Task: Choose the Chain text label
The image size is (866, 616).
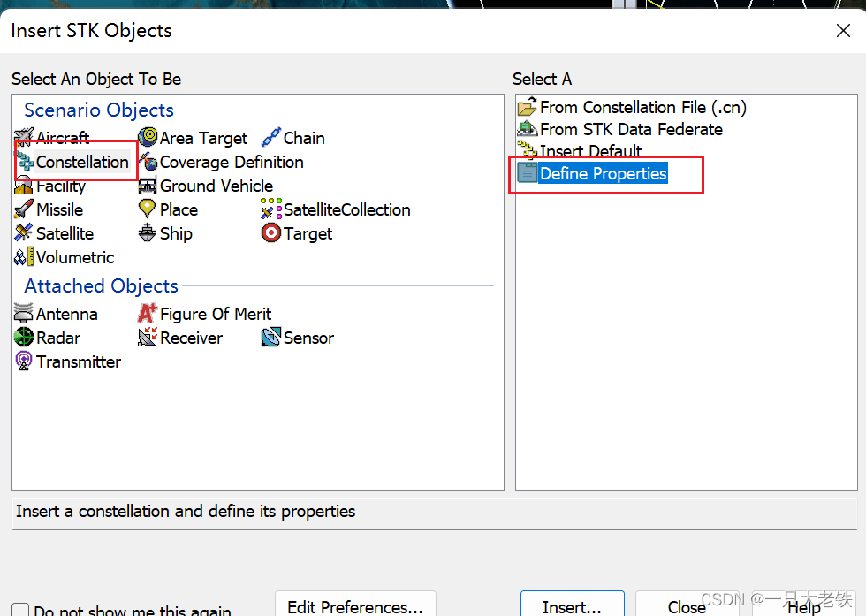Action: click(304, 138)
